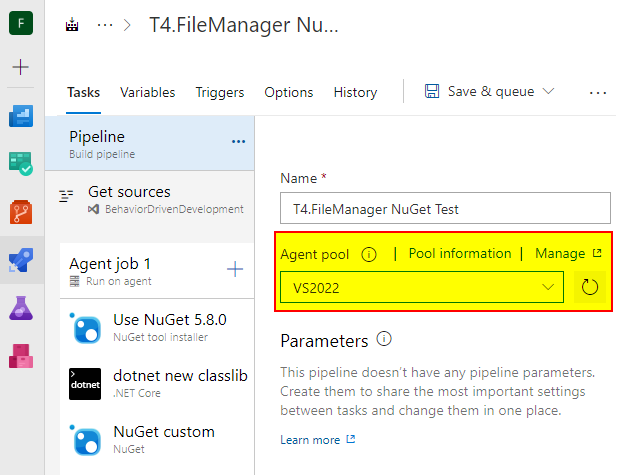Click the Save & queue disk icon
The image size is (618, 475).
tap(432, 91)
